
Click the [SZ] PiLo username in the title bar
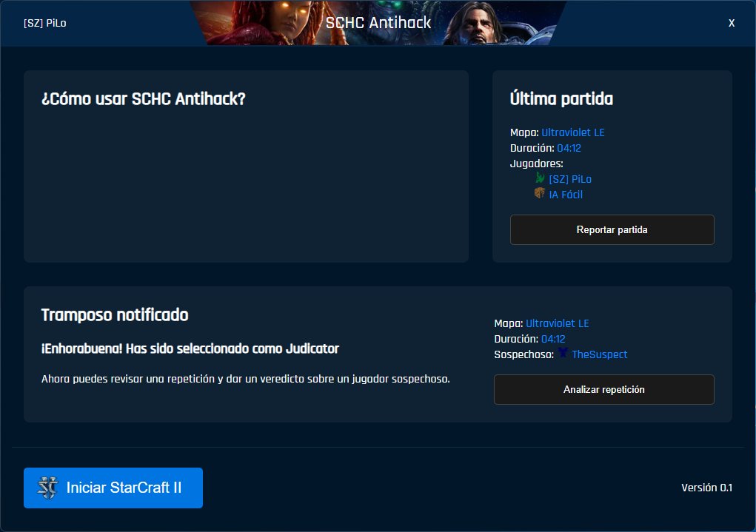tap(45, 23)
